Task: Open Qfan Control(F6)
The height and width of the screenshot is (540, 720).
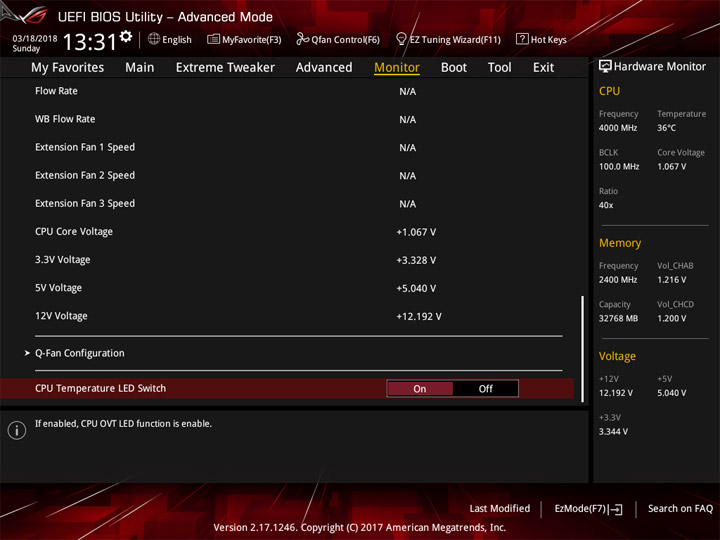Action: click(345, 40)
